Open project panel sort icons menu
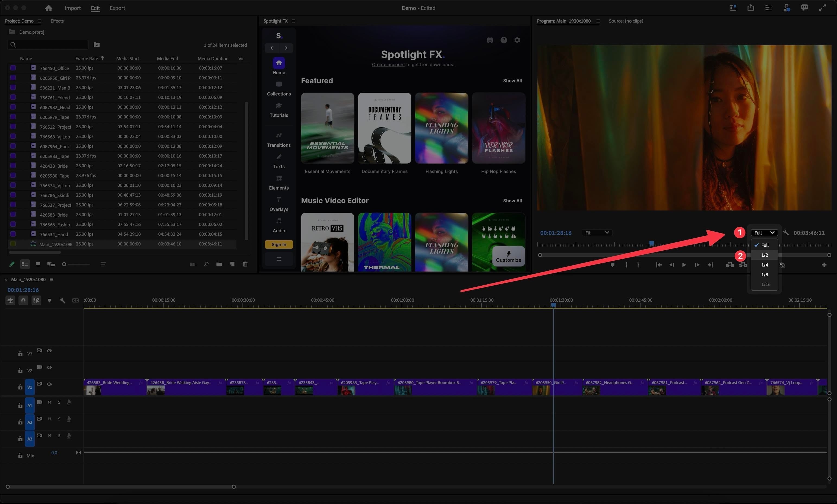 click(103, 264)
